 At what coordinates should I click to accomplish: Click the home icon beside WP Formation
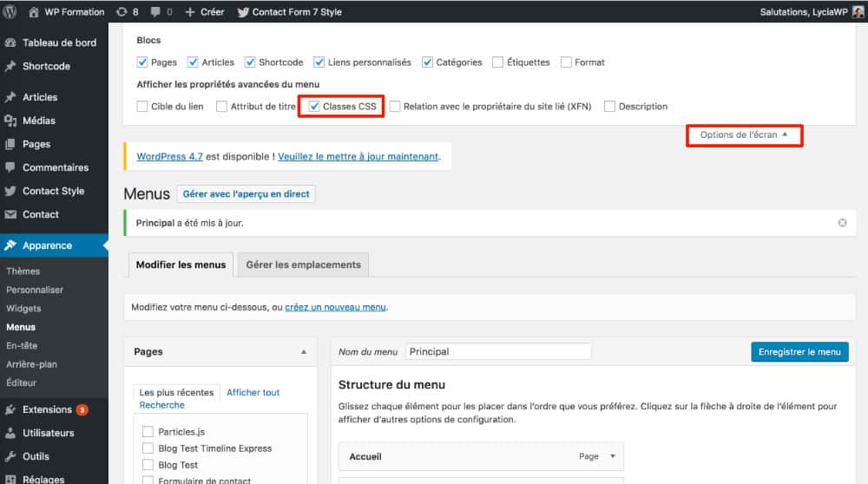(x=34, y=11)
